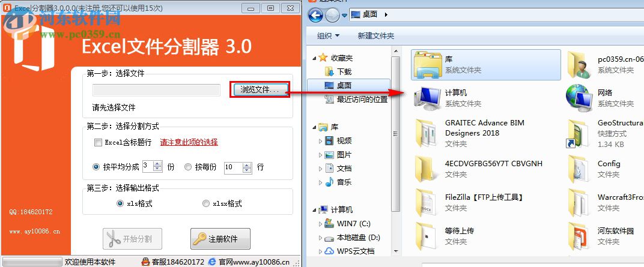Expand the 文档 library node
Viewport: 644px width, 267px height.
pos(321,169)
